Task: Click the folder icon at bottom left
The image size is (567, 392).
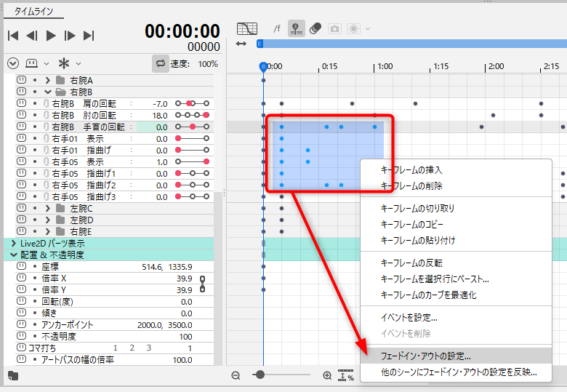Action: (12, 375)
